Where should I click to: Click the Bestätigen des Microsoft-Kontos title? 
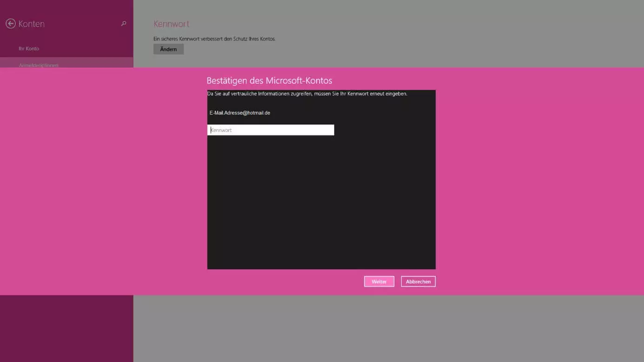pos(269,81)
